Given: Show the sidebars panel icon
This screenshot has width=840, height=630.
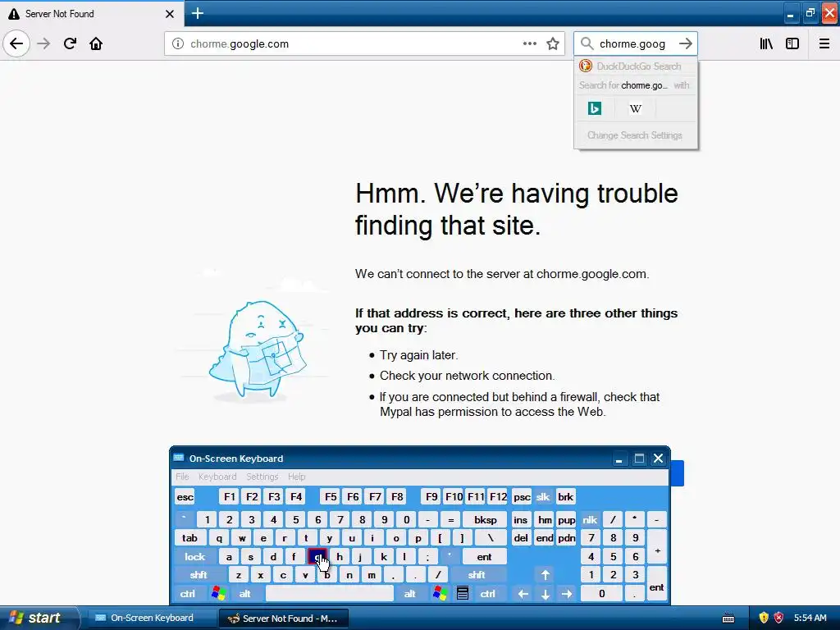Looking at the screenshot, I should pyautogui.click(x=792, y=43).
